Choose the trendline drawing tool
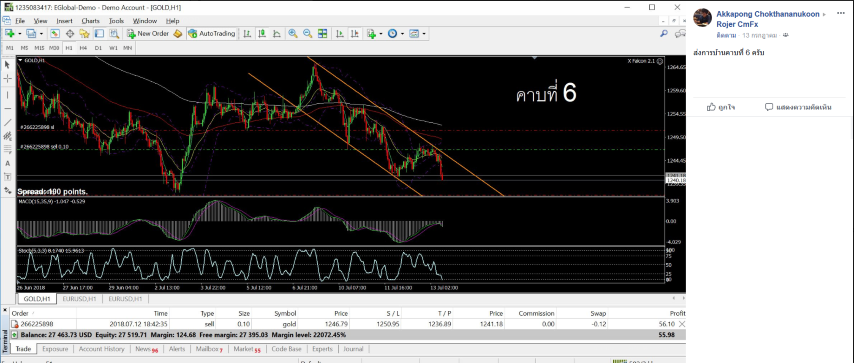854x363 pixels. point(7,122)
